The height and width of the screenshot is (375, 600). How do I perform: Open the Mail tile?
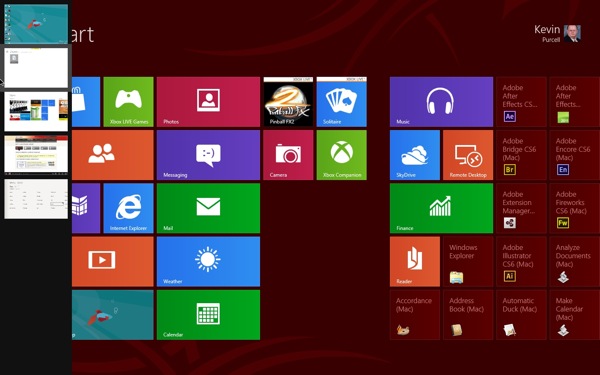(x=208, y=208)
